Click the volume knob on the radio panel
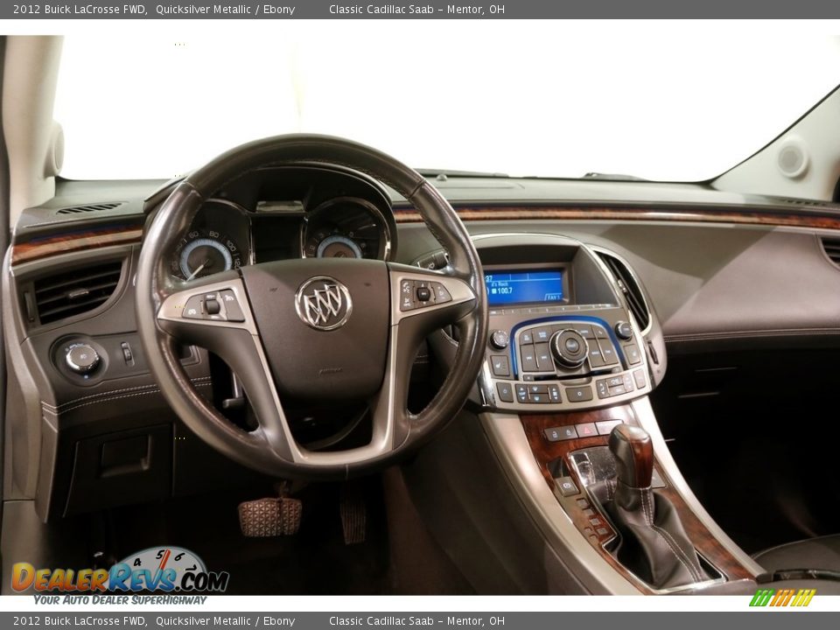 [x=499, y=339]
